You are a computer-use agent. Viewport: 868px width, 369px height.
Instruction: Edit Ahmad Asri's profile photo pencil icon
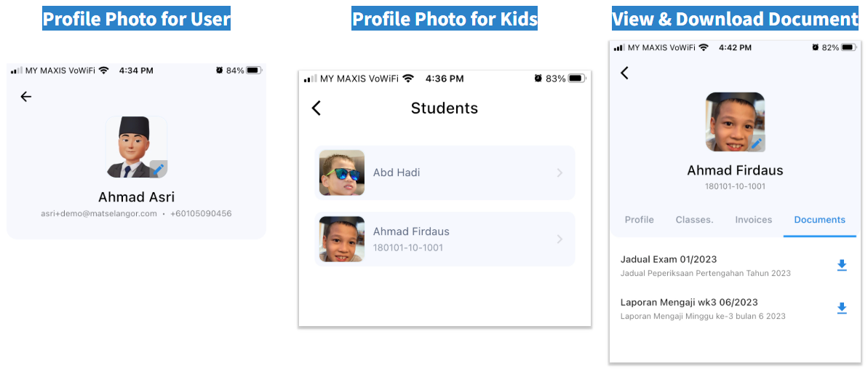coord(159,169)
